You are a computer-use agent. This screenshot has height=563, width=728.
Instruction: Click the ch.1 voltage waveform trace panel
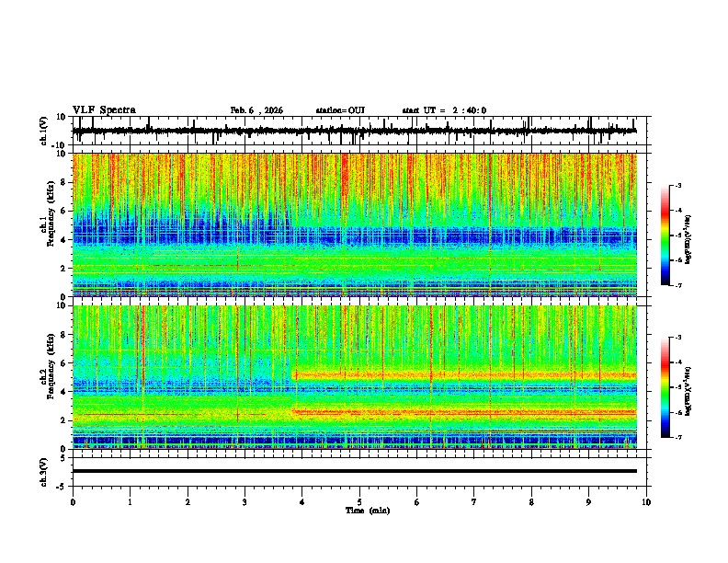(x=361, y=131)
